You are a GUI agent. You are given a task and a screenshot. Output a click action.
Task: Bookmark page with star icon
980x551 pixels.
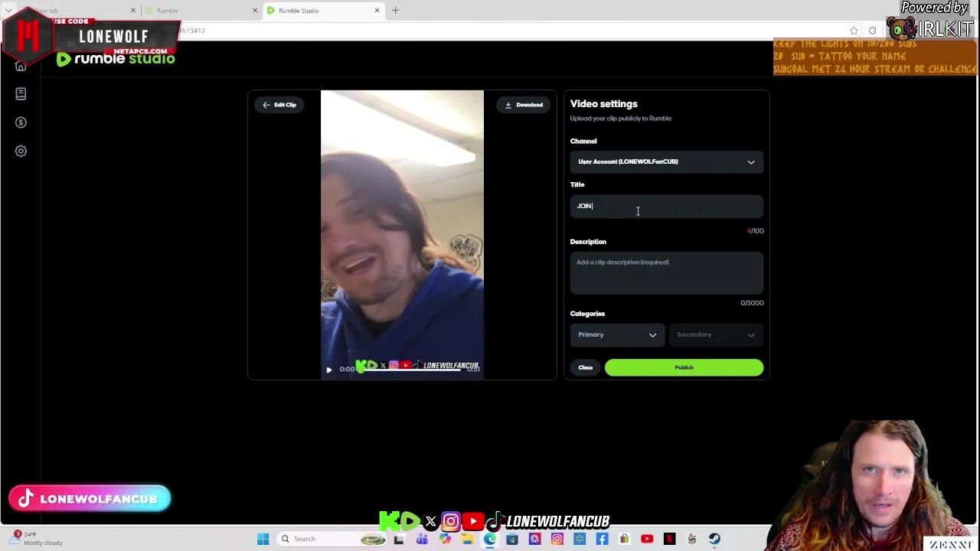(x=854, y=31)
